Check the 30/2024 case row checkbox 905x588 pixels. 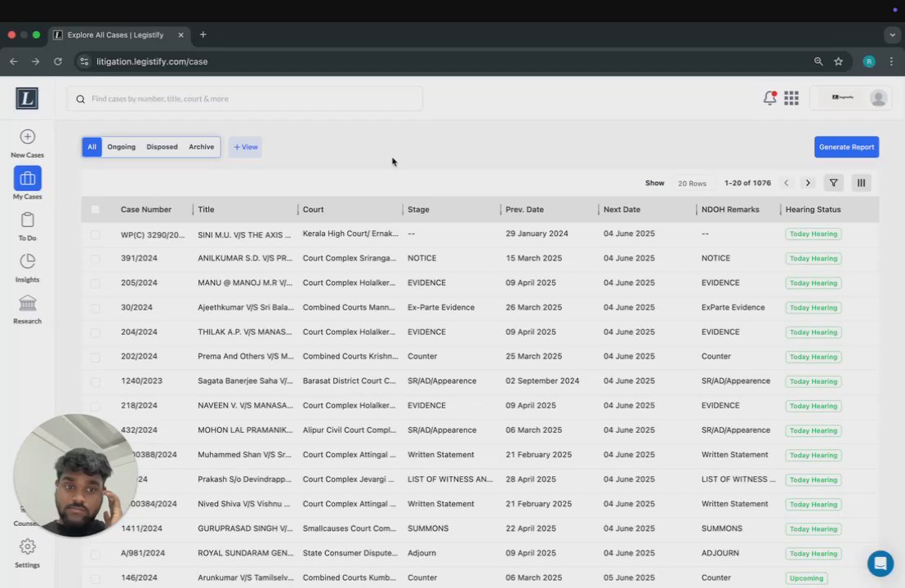coord(96,308)
